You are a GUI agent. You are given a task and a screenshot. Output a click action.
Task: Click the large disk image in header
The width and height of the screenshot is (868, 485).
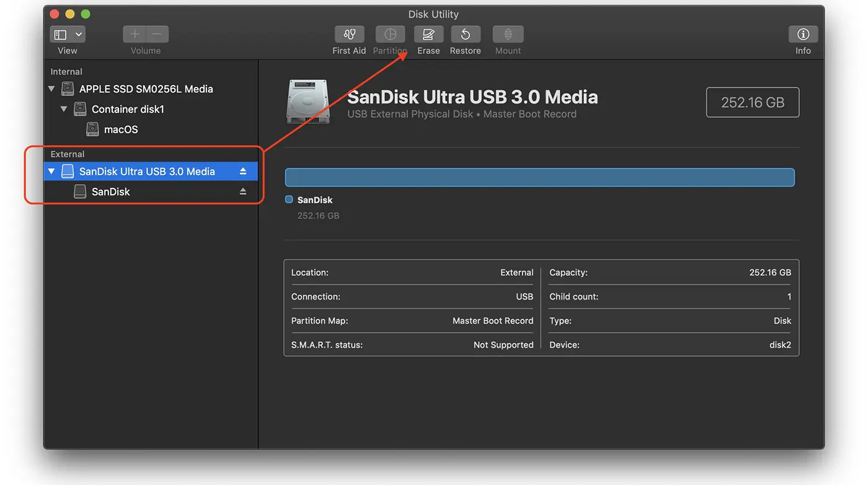pyautogui.click(x=308, y=102)
